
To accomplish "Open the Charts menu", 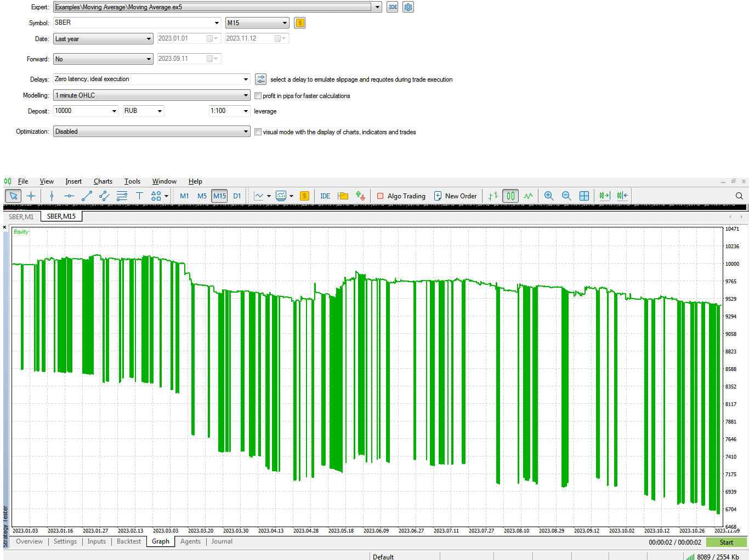I will point(103,181).
